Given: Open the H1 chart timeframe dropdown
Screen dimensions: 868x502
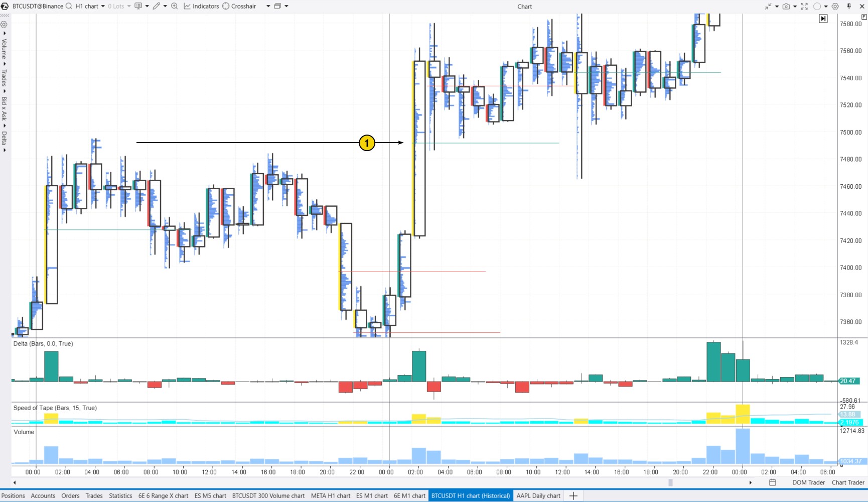Looking at the screenshot, I should (103, 6).
